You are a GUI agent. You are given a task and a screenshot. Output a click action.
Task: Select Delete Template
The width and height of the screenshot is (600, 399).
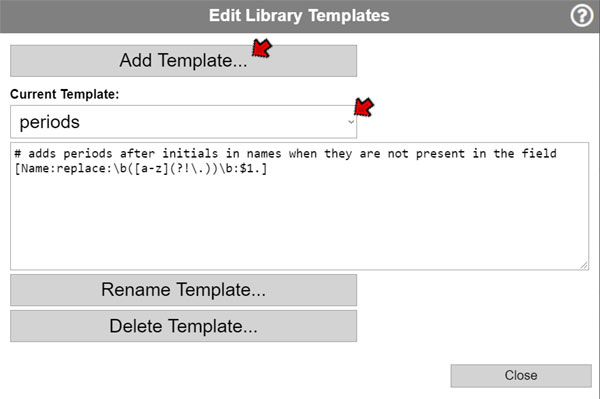click(x=183, y=326)
